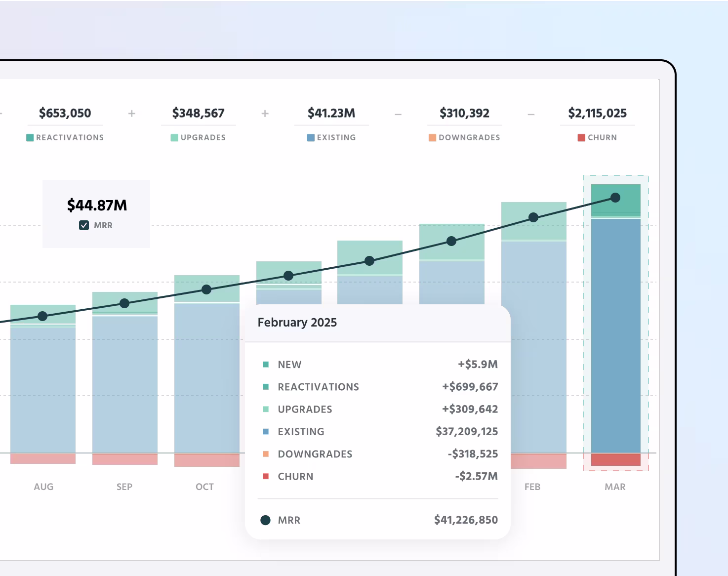This screenshot has height=576, width=728.
Task: Select the $348,567 upgrades value
Action: click(198, 113)
